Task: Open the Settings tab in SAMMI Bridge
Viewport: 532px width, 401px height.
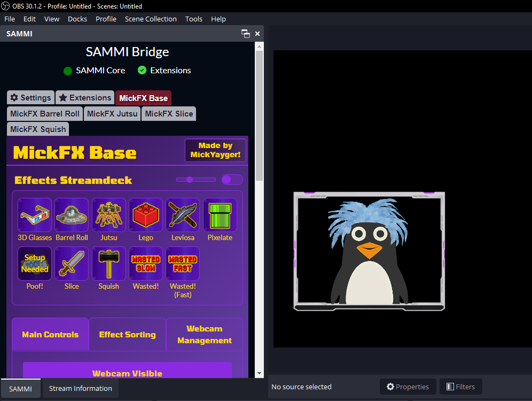Action: [x=30, y=98]
